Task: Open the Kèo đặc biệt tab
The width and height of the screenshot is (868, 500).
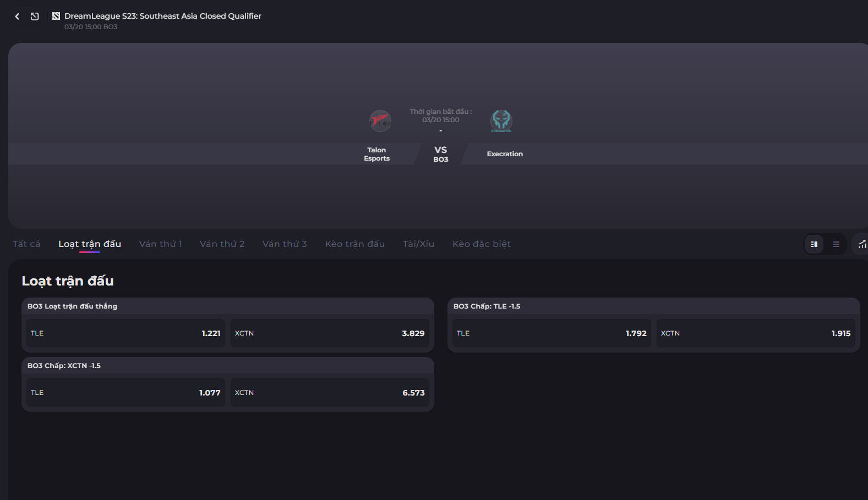Action: 482,244
